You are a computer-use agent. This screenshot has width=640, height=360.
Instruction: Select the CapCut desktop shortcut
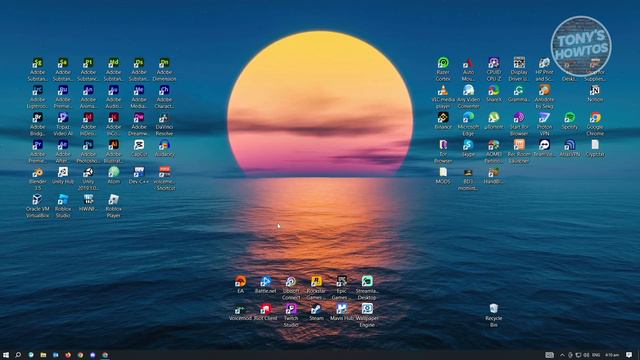tap(139, 145)
